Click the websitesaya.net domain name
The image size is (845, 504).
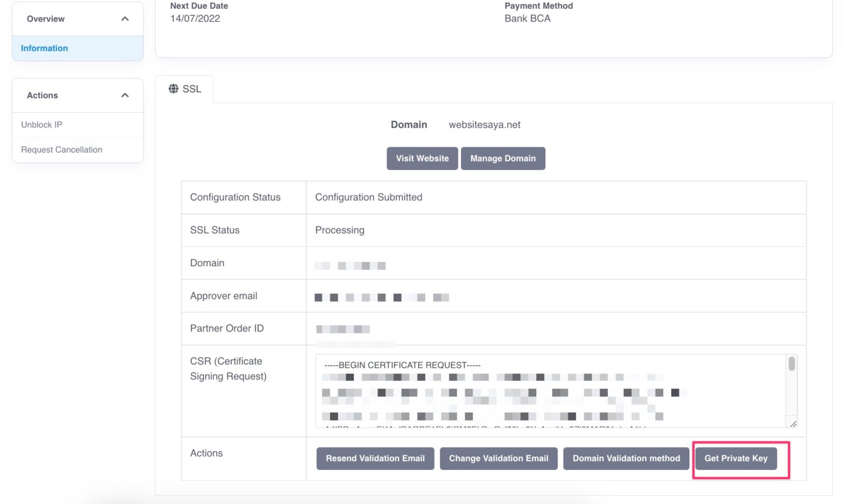pos(484,125)
